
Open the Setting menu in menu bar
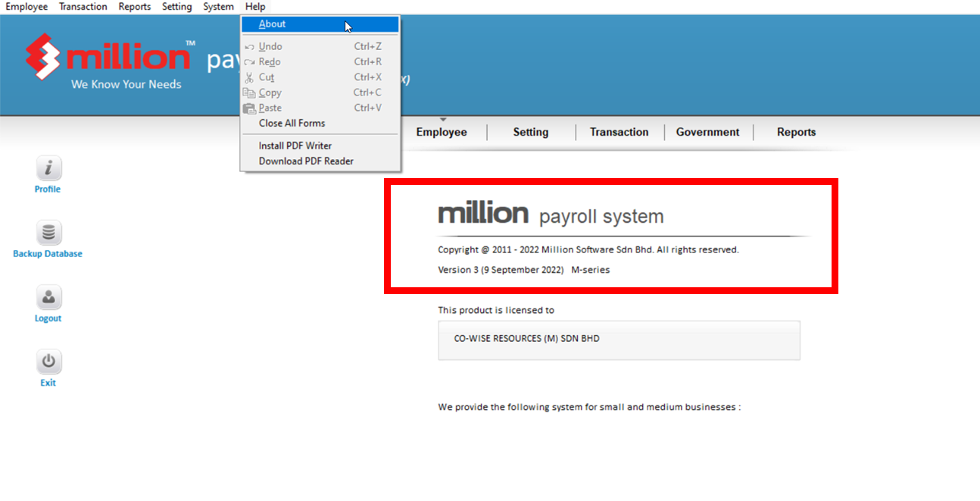177,7
